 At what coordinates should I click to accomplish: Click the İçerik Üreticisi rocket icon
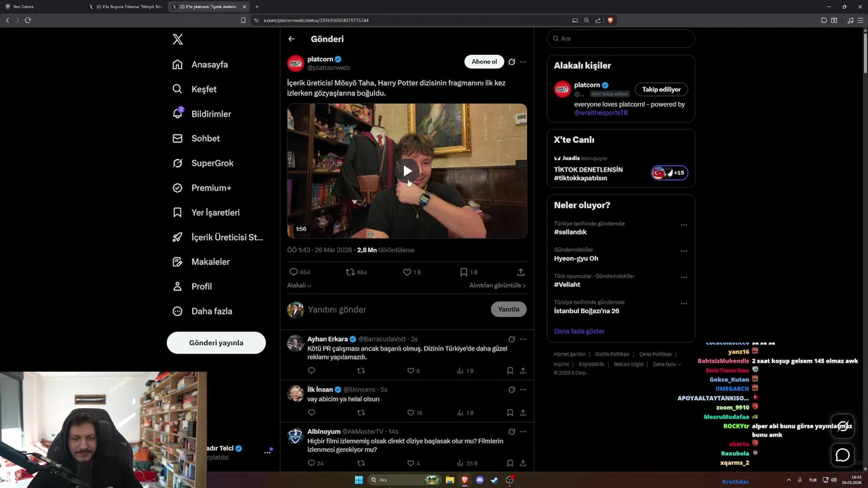177,237
